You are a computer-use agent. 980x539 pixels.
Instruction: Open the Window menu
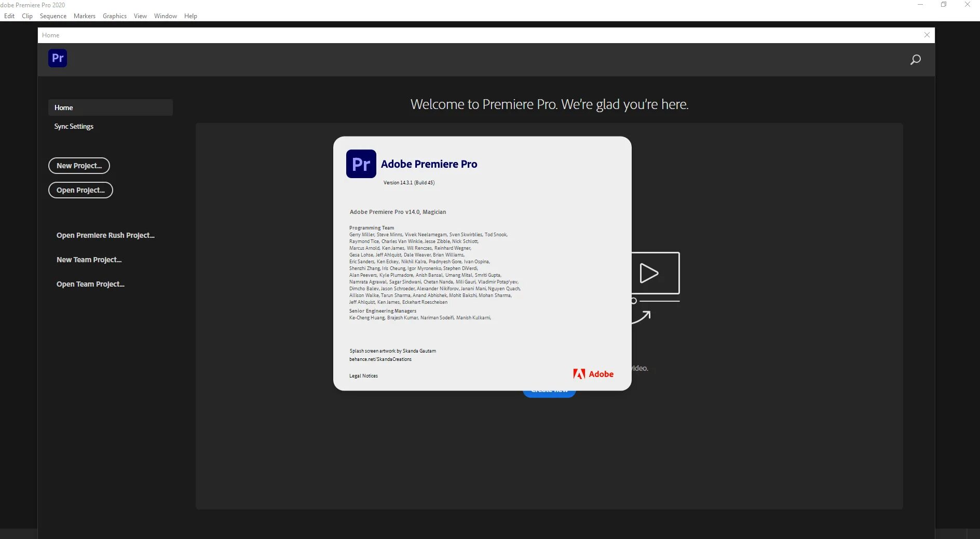pyautogui.click(x=165, y=16)
